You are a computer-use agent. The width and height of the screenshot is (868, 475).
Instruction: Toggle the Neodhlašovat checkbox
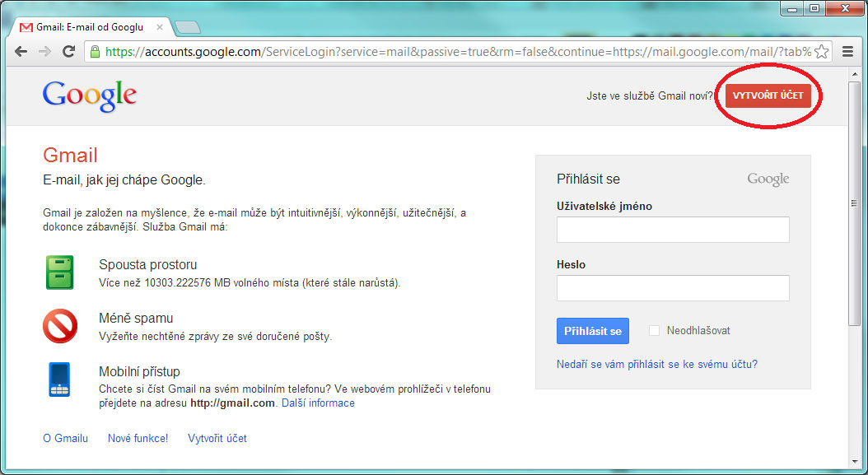(x=655, y=330)
